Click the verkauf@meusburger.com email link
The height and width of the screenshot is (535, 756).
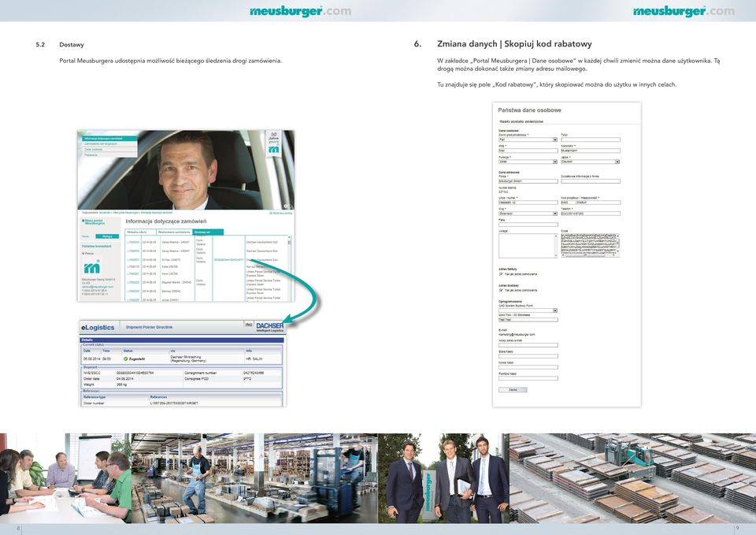(x=98, y=287)
